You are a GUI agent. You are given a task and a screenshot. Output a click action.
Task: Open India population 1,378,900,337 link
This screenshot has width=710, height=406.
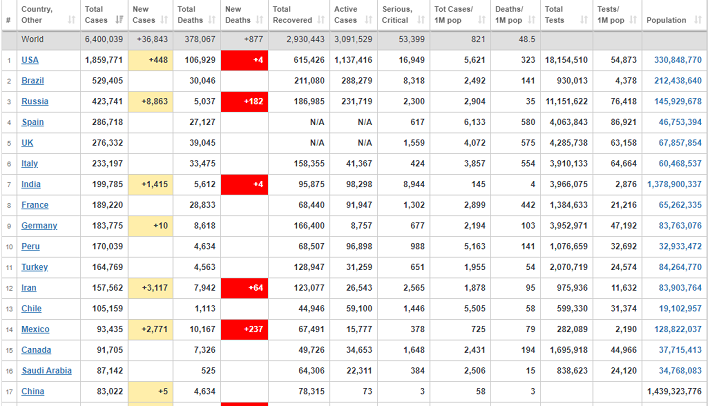(674, 184)
